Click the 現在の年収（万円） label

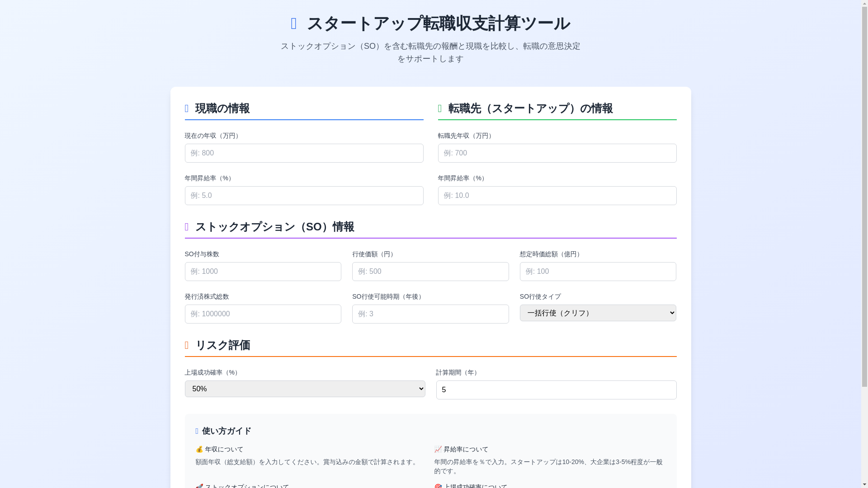pyautogui.click(x=213, y=136)
